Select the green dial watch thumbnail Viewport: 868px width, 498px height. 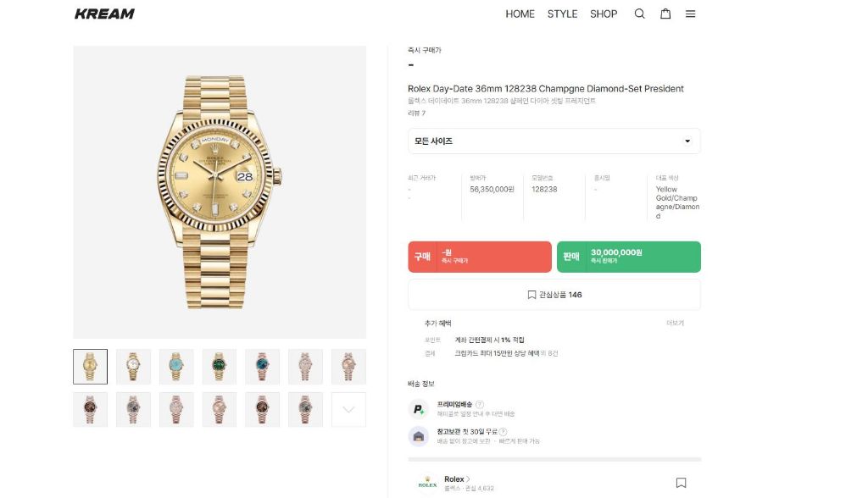pyautogui.click(x=220, y=367)
